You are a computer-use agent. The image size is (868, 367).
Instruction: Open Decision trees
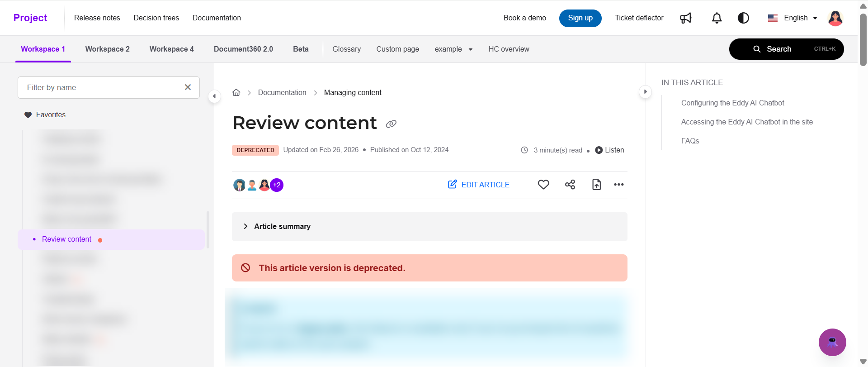(x=156, y=18)
